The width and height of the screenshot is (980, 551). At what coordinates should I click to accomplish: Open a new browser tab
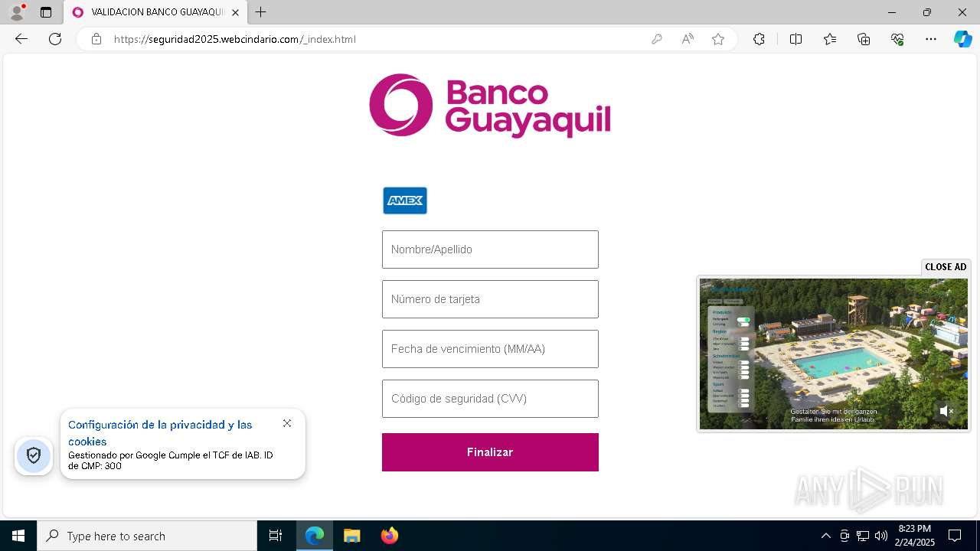(261, 12)
